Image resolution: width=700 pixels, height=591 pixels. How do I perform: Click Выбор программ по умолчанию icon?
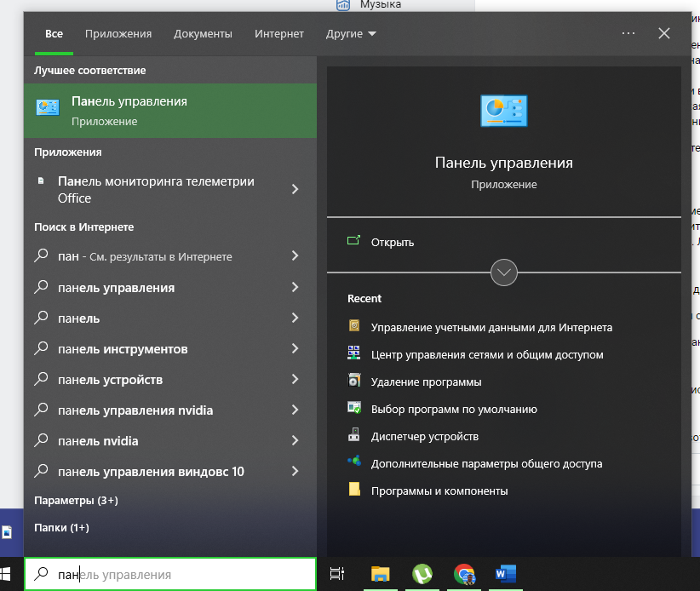point(354,407)
